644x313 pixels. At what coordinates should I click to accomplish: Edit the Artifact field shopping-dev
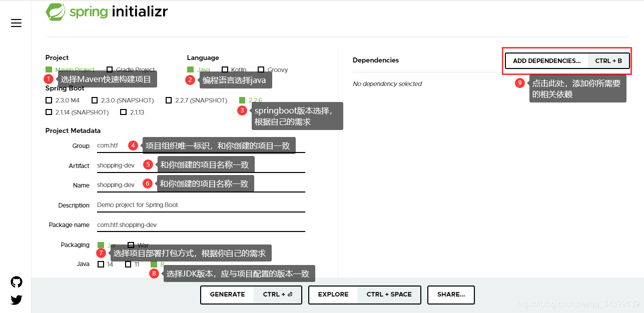[x=200, y=165]
